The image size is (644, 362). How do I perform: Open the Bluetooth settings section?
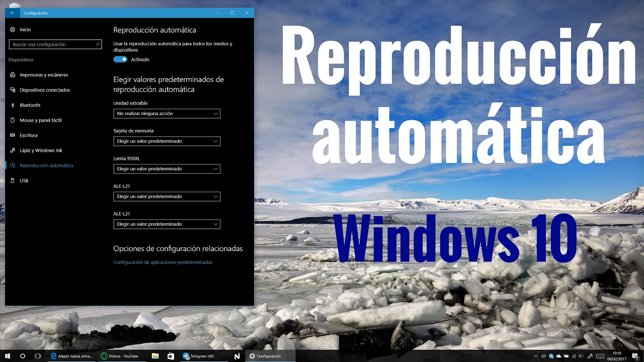[30, 105]
